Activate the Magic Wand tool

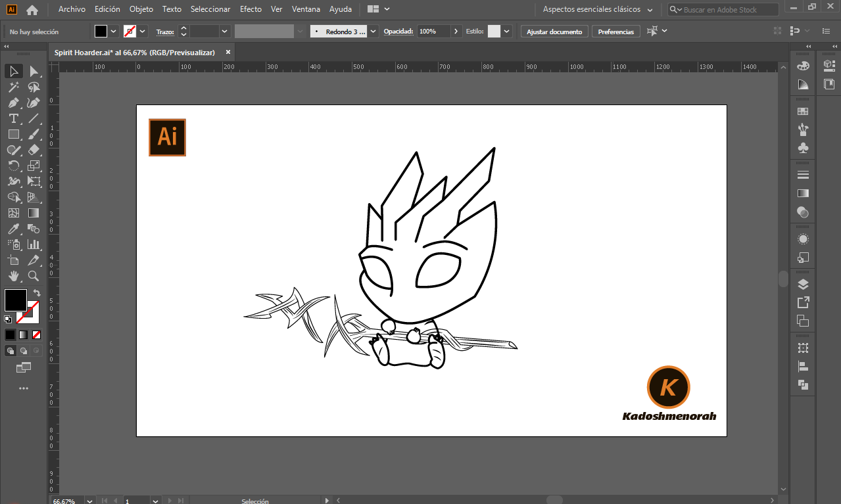coord(14,87)
